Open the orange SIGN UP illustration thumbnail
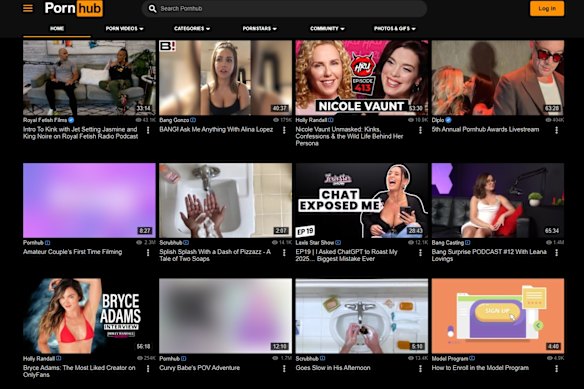The width and height of the screenshot is (584, 389). coord(498,316)
